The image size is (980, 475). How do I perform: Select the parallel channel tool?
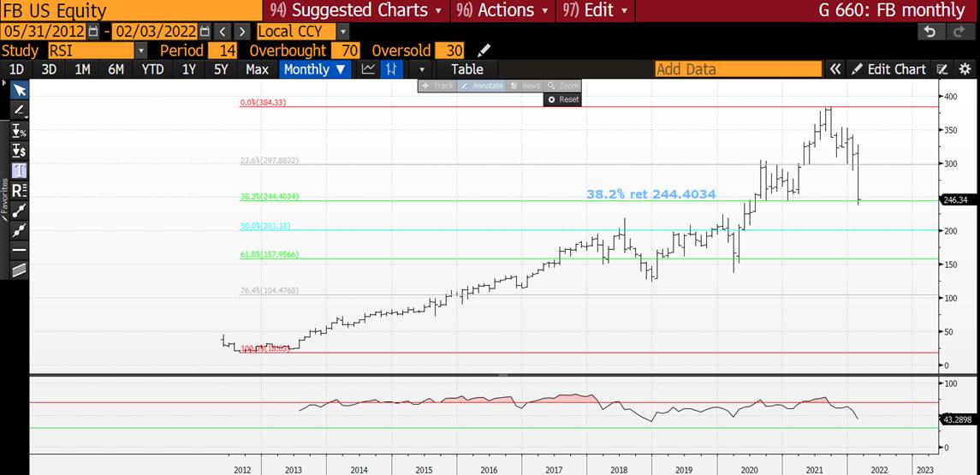pos(20,270)
